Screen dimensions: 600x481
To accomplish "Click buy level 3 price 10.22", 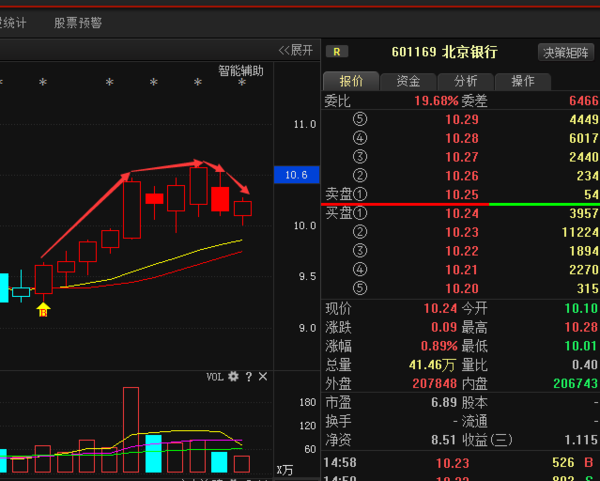I will tap(462, 251).
